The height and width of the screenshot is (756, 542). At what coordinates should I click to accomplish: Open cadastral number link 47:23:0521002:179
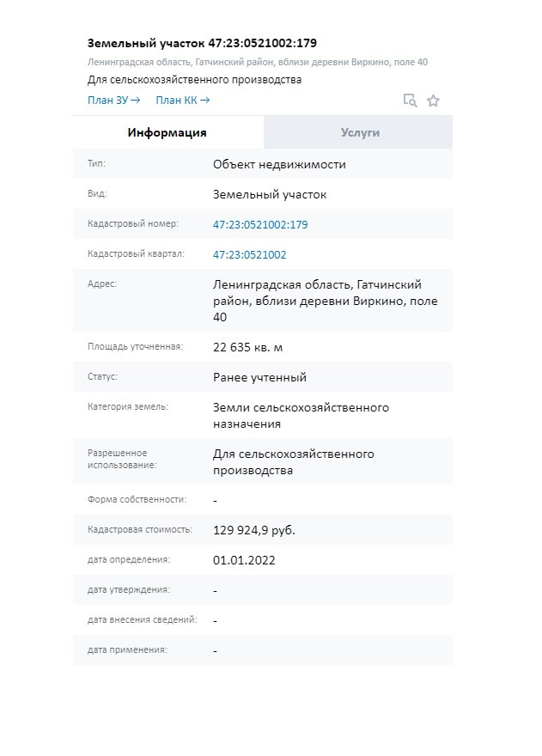click(x=260, y=225)
